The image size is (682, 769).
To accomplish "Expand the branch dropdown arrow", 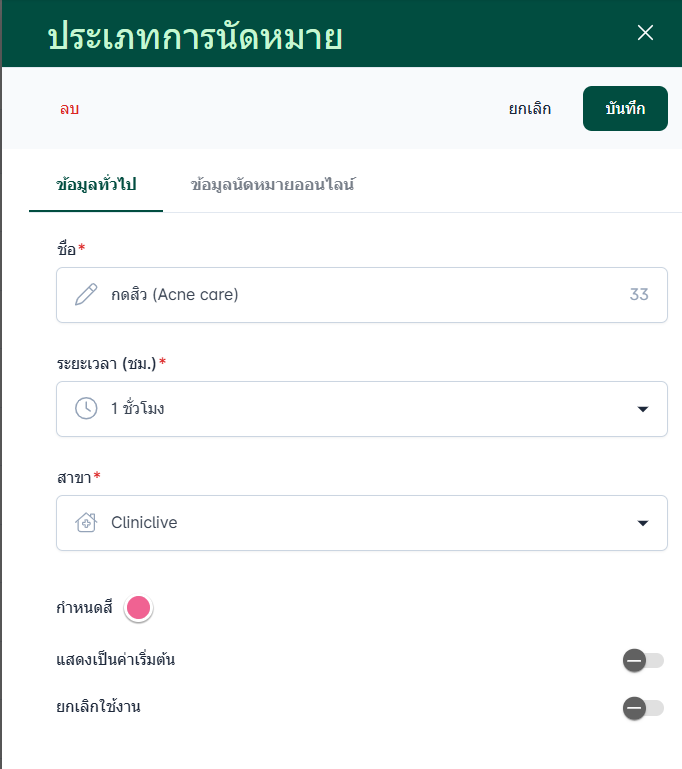I will coord(643,523).
